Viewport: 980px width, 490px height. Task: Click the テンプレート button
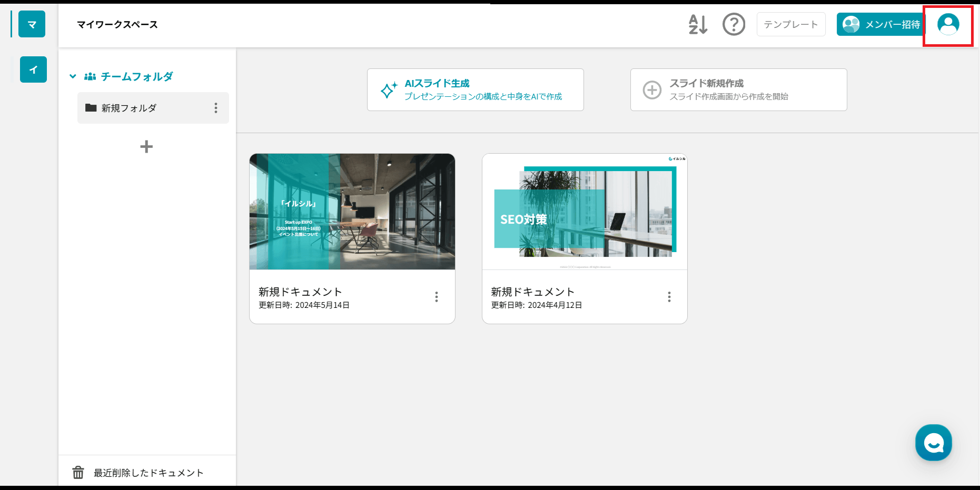(790, 24)
